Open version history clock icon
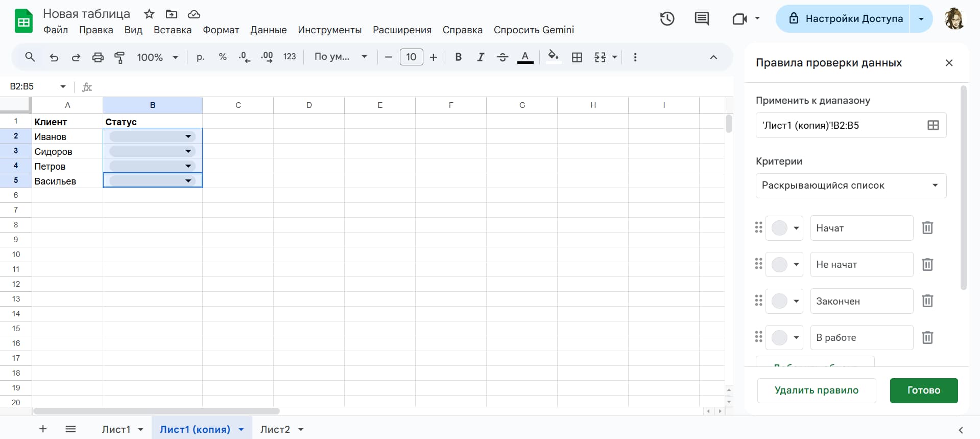This screenshot has height=439, width=980. point(667,19)
